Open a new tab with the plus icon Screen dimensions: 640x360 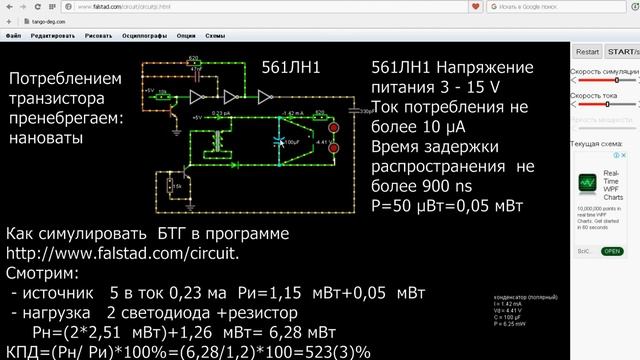tap(9, 22)
